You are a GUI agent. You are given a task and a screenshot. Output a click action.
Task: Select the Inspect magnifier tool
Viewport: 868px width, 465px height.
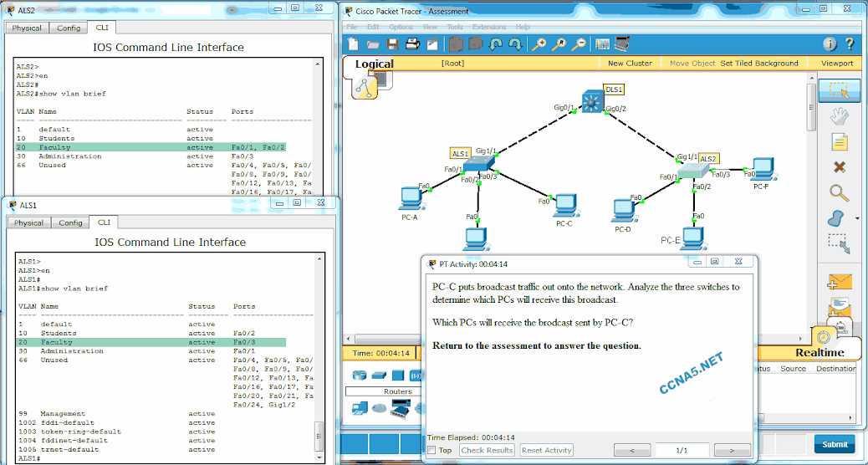click(840, 193)
